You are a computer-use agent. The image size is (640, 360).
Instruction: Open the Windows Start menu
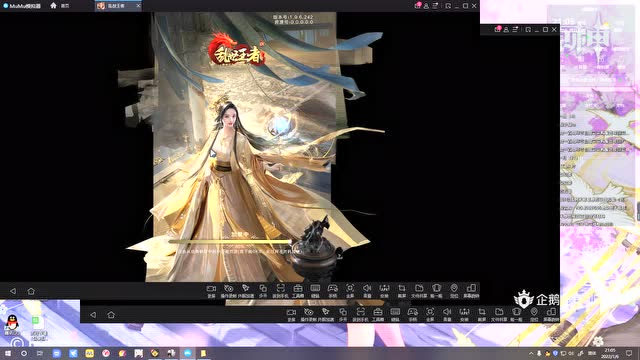[x=8, y=353]
